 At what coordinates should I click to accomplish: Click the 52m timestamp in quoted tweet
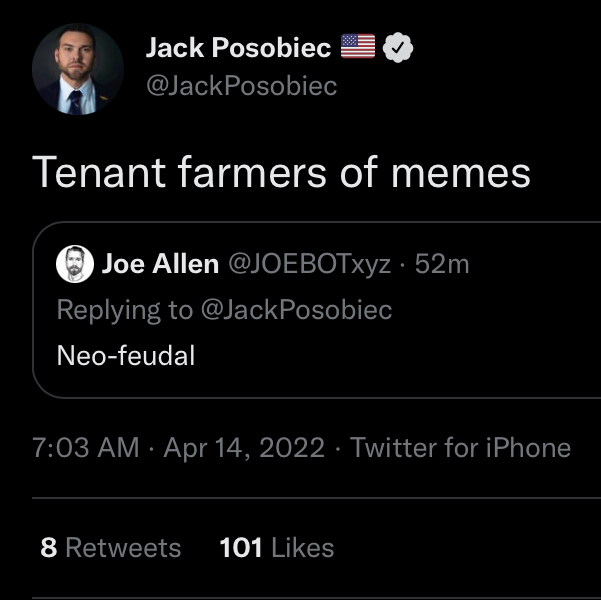[442, 264]
